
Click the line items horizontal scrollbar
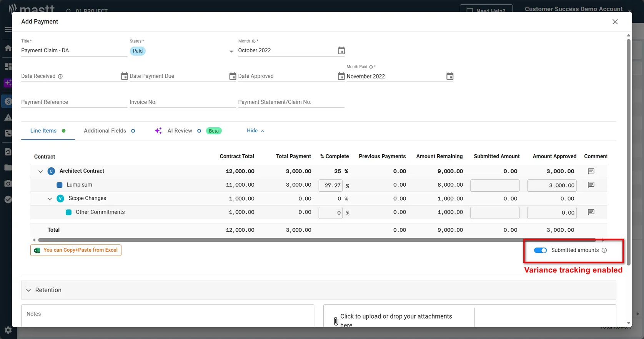(x=317, y=240)
